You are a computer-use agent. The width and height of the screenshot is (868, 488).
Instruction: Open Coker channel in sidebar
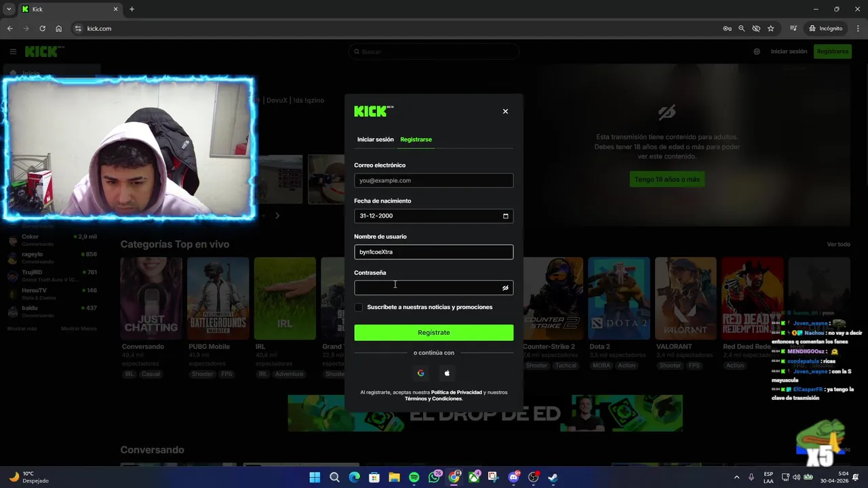click(52, 240)
